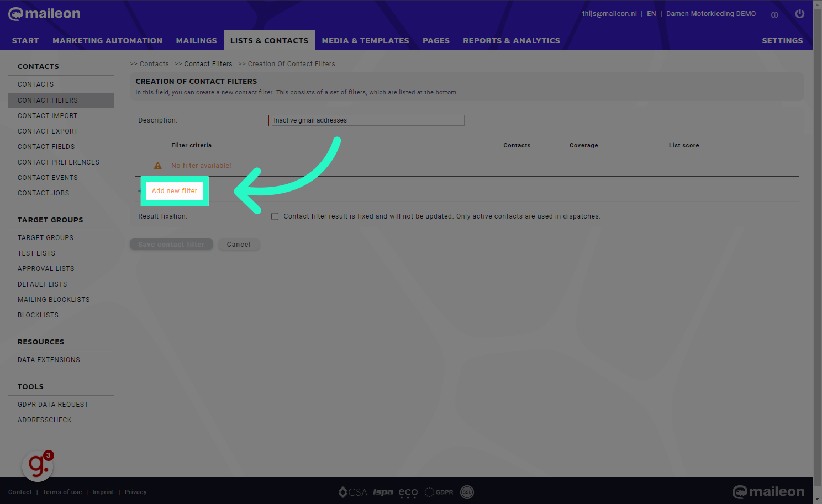The width and height of the screenshot is (822, 504).
Task: Open Terms of use link
Action: tap(62, 492)
